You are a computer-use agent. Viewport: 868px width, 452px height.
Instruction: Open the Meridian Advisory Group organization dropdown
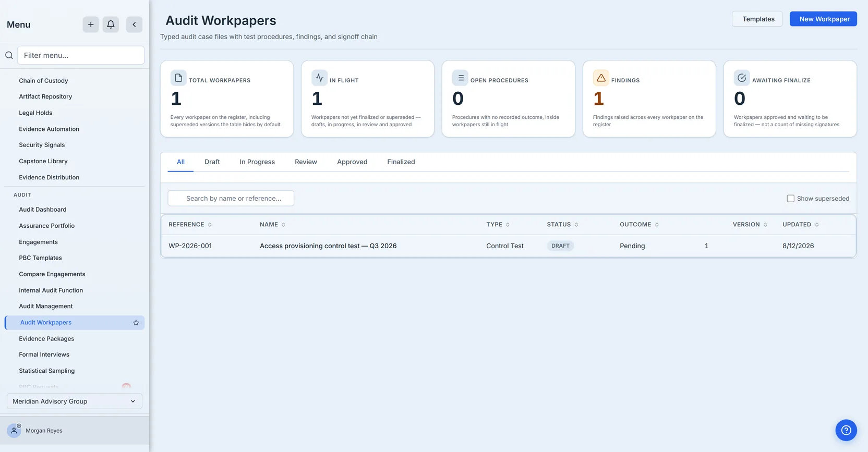[75, 401]
